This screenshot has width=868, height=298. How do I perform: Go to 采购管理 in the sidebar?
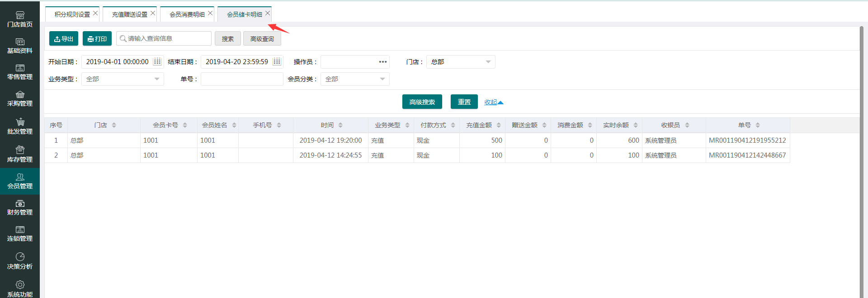pos(20,99)
